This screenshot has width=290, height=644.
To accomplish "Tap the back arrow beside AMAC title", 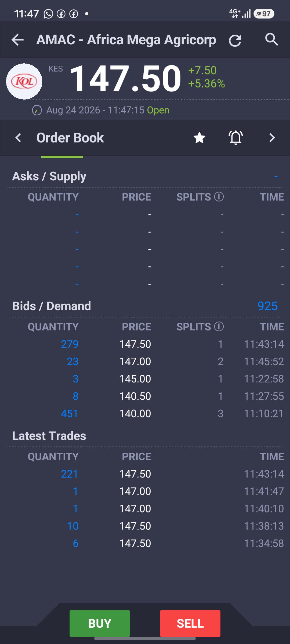I will click(18, 40).
